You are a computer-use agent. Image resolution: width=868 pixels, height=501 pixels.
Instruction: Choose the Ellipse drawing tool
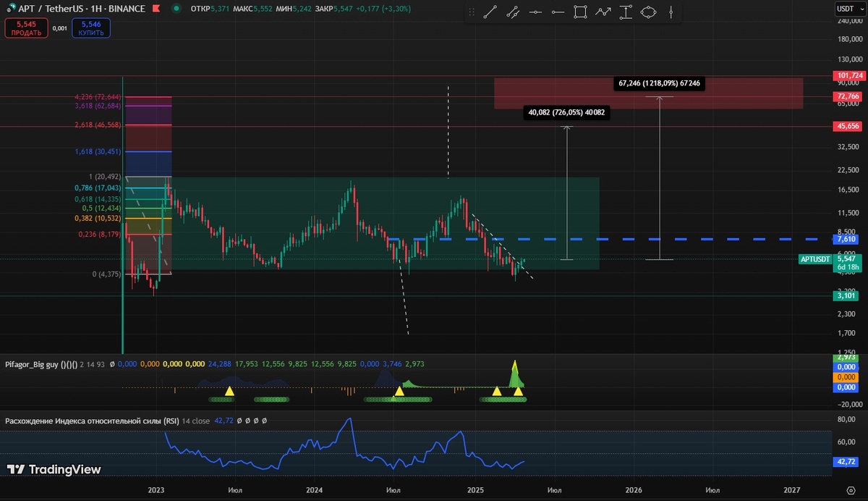coord(648,12)
